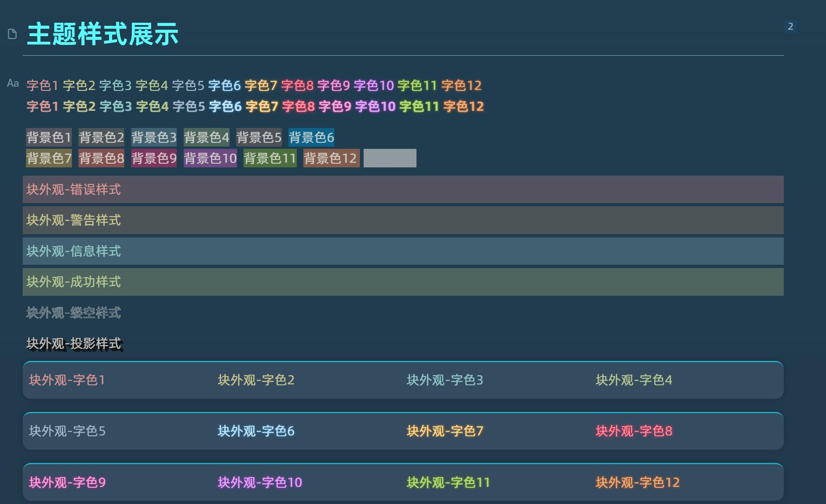Click the 背景色10 purple highlight swatch

(x=210, y=158)
